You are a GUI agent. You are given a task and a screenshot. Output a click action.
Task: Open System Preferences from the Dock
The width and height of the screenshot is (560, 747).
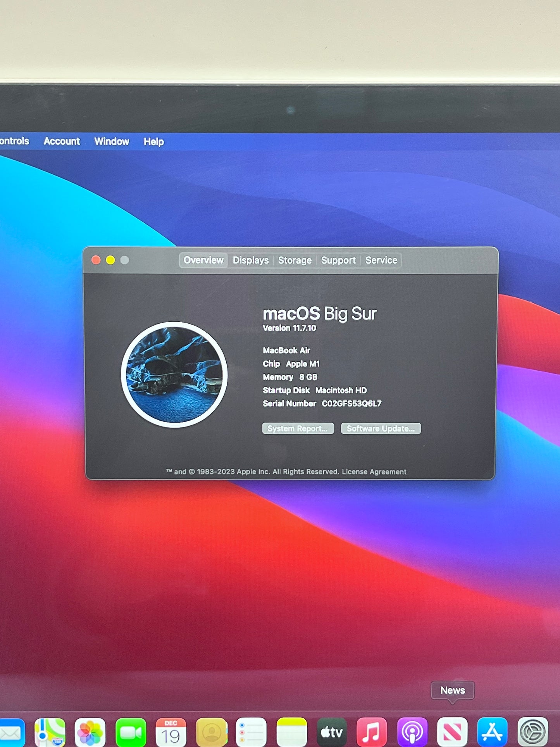click(x=533, y=732)
